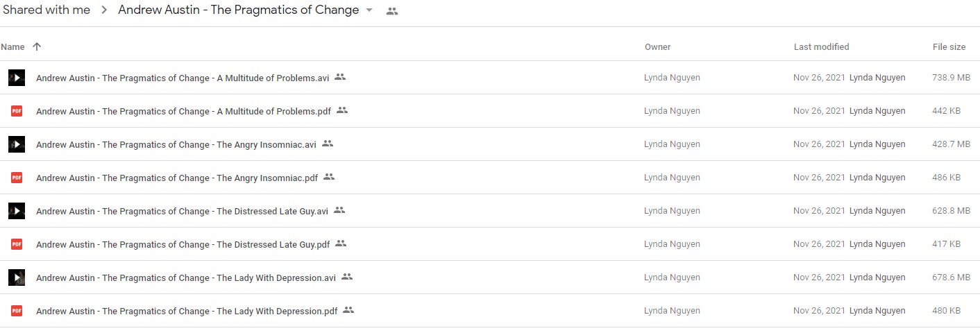Viewport: 980px width, 333px height.
Task: Click shared icon next to A Multitude of Problems.avi
Action: coord(340,77)
